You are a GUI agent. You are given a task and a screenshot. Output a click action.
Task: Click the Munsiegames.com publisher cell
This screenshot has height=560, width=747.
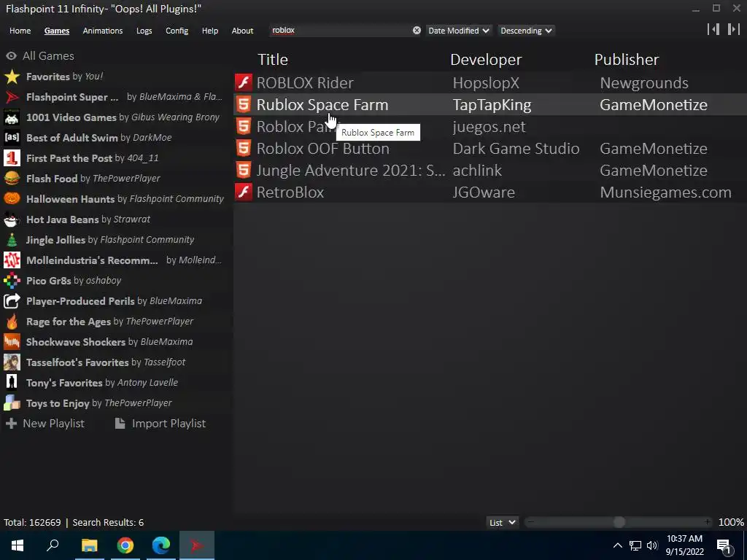point(665,192)
